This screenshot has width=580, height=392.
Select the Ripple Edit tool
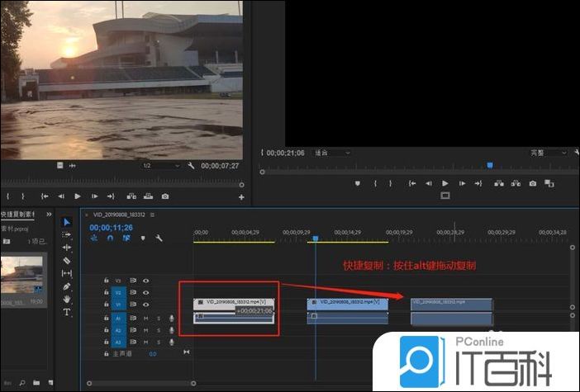click(67, 247)
